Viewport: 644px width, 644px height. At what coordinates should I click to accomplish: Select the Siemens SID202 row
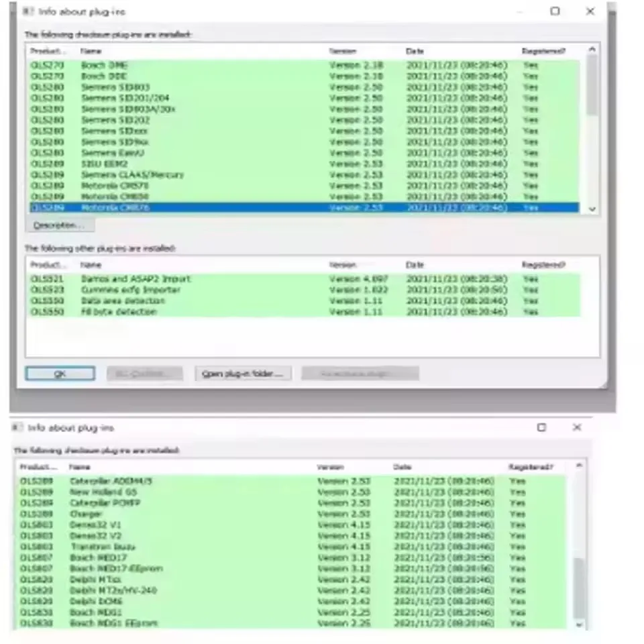pyautogui.click(x=305, y=120)
